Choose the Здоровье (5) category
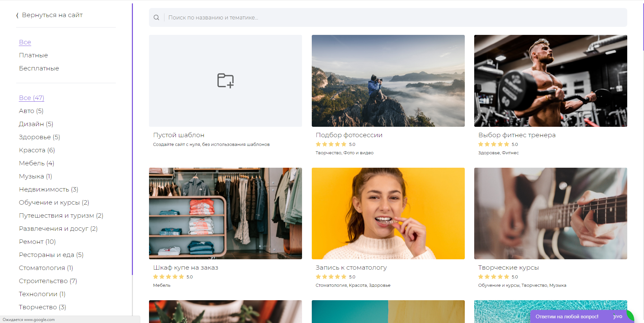This screenshot has width=644, height=323. point(39,137)
